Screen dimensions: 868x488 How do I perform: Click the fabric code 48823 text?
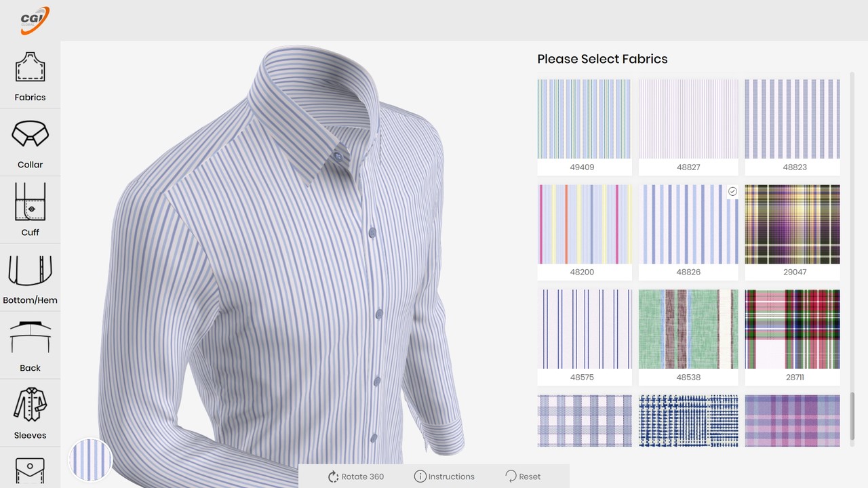[x=795, y=167]
